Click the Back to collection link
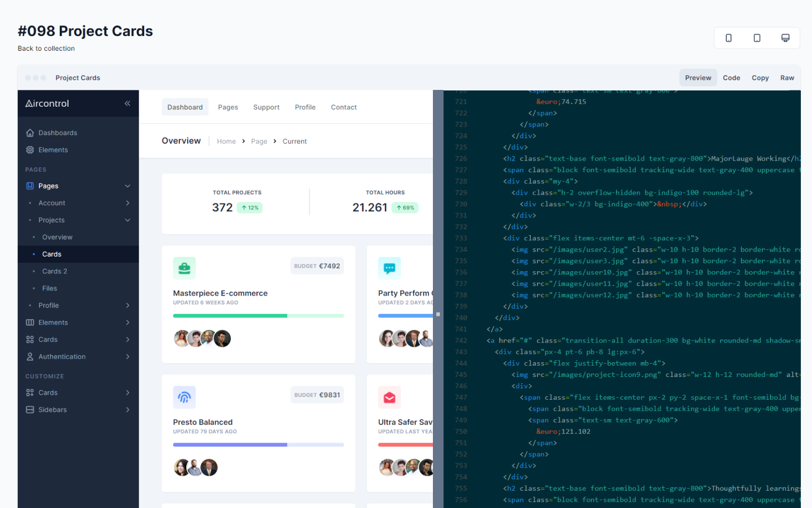812x508 pixels. point(46,48)
